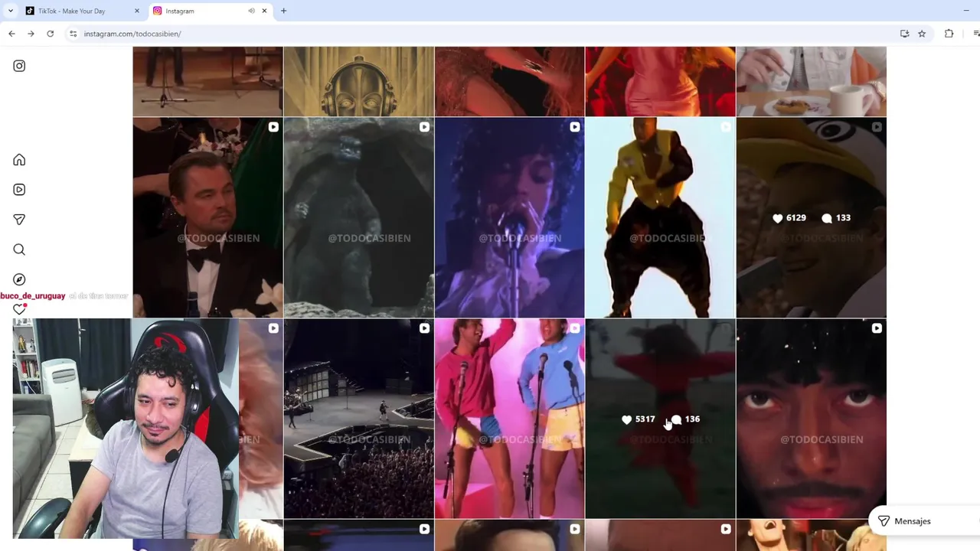Viewport: 980px width, 551px height.
Task: Reload the Instagram page
Action: point(50,34)
